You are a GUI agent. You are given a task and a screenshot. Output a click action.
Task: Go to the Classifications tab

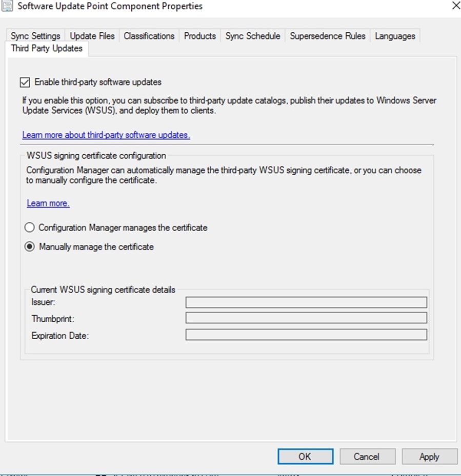tap(149, 36)
